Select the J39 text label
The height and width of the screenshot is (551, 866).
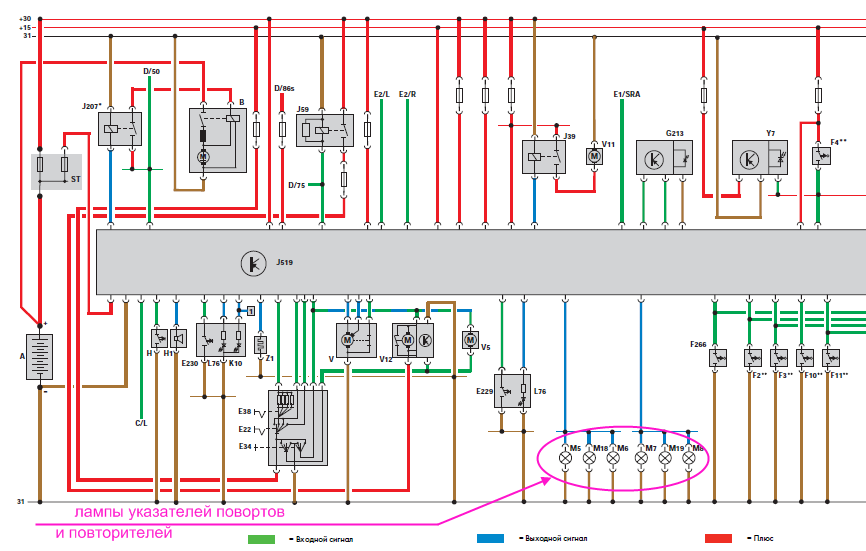coord(569,136)
